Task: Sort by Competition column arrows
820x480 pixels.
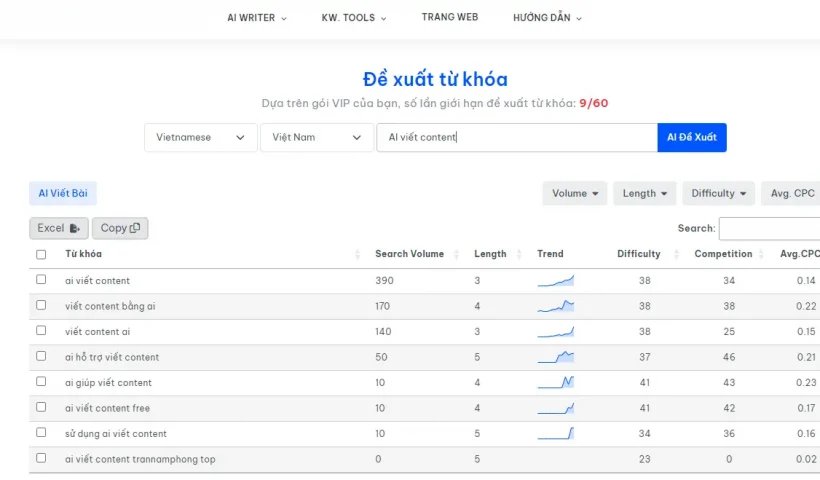Action: (x=761, y=254)
